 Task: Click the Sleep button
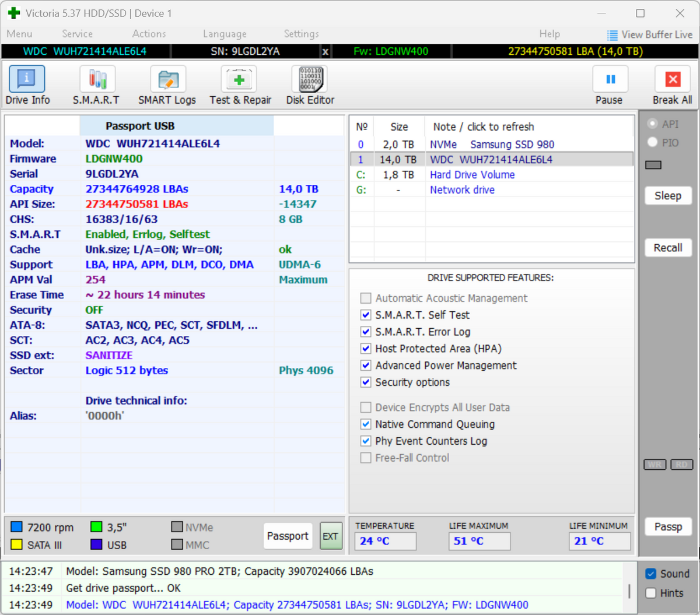[x=668, y=196]
